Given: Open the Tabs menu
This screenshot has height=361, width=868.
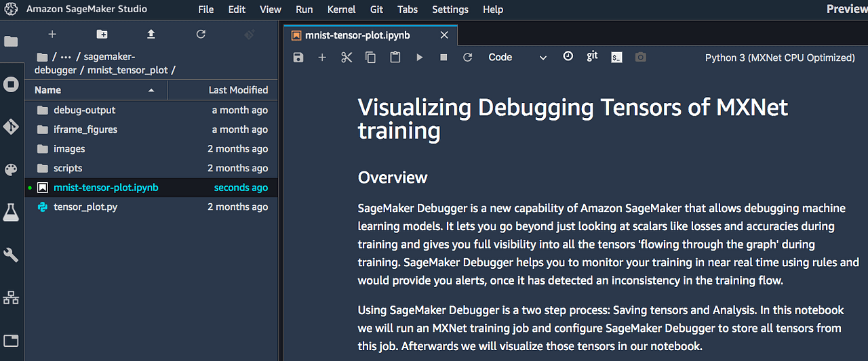Looking at the screenshot, I should [408, 9].
